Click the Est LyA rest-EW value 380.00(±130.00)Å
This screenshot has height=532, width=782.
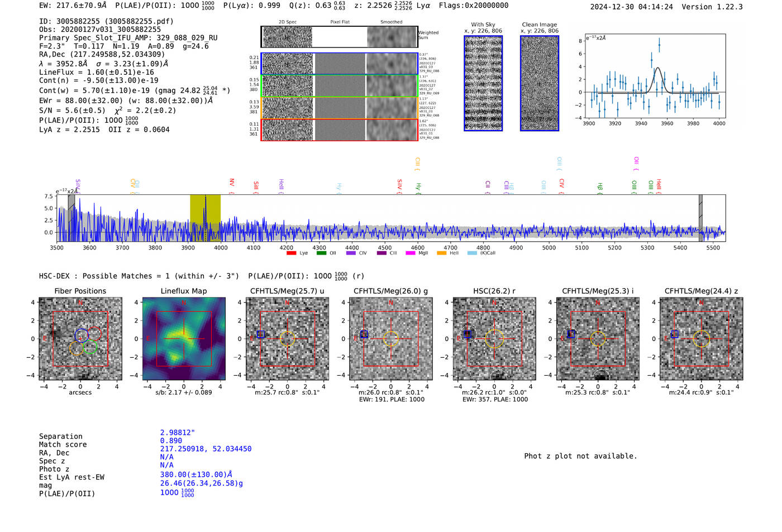(196, 475)
